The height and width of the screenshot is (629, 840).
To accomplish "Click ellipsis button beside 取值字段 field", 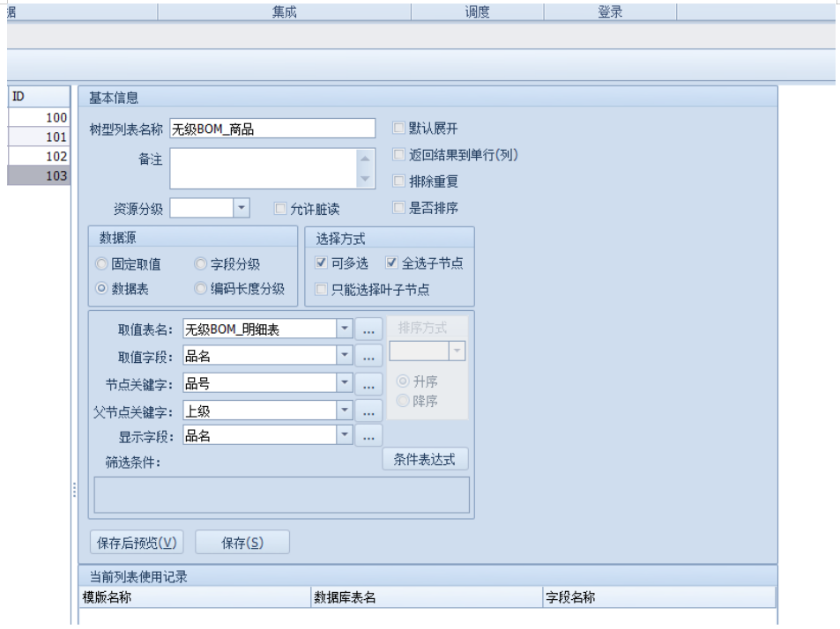I will click(x=368, y=356).
